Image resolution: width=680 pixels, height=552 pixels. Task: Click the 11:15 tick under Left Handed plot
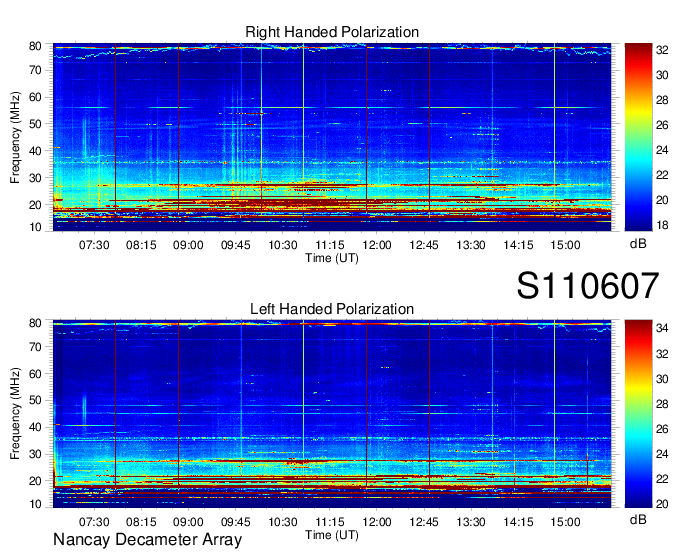[x=330, y=522]
